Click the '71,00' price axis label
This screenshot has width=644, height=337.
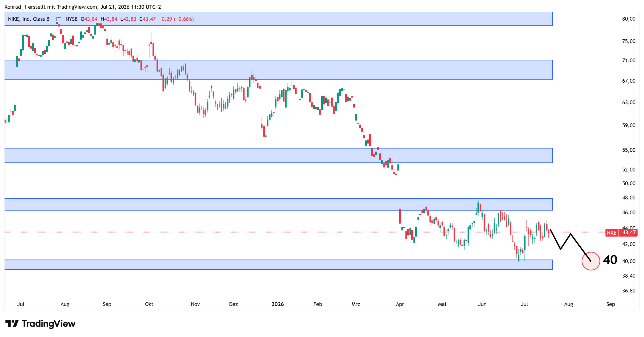pyautogui.click(x=629, y=60)
